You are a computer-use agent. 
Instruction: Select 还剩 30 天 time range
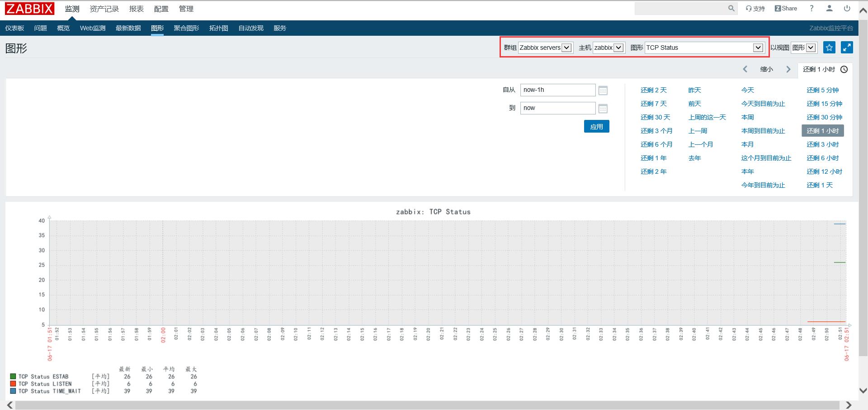point(655,117)
